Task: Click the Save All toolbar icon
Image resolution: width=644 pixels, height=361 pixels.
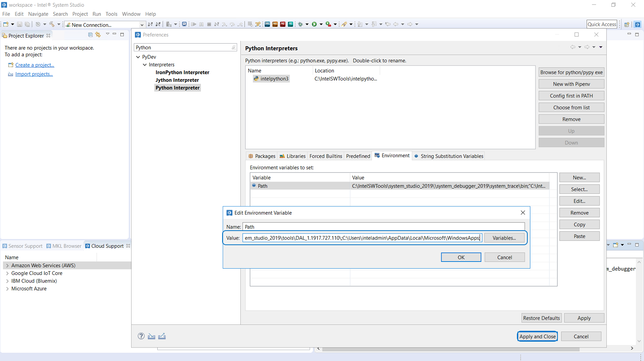Action: (27, 24)
